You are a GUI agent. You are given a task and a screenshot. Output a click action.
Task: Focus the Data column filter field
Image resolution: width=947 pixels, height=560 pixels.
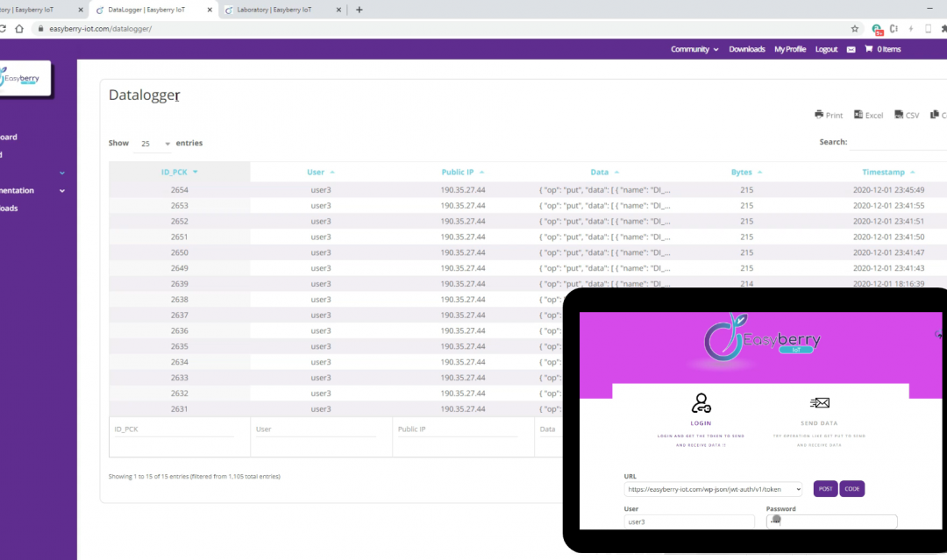(551, 429)
